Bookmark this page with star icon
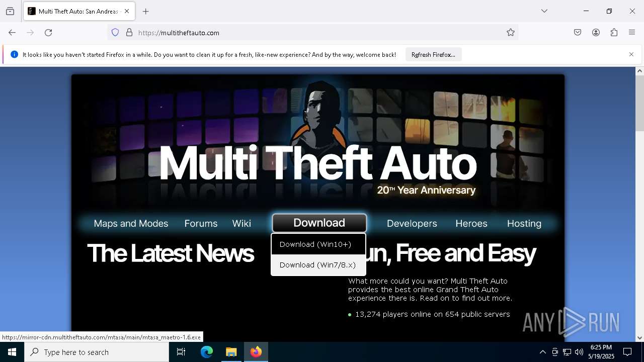644x362 pixels. [511, 33]
